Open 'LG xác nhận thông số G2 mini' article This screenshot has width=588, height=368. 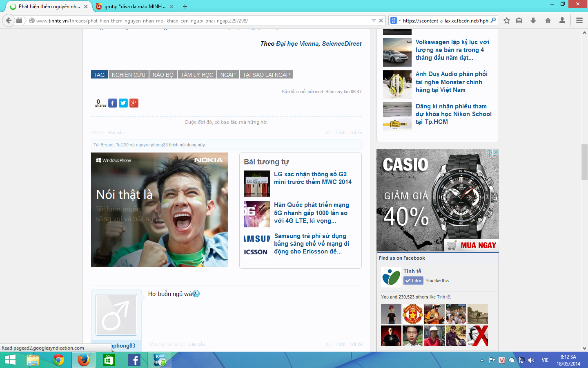coord(313,178)
